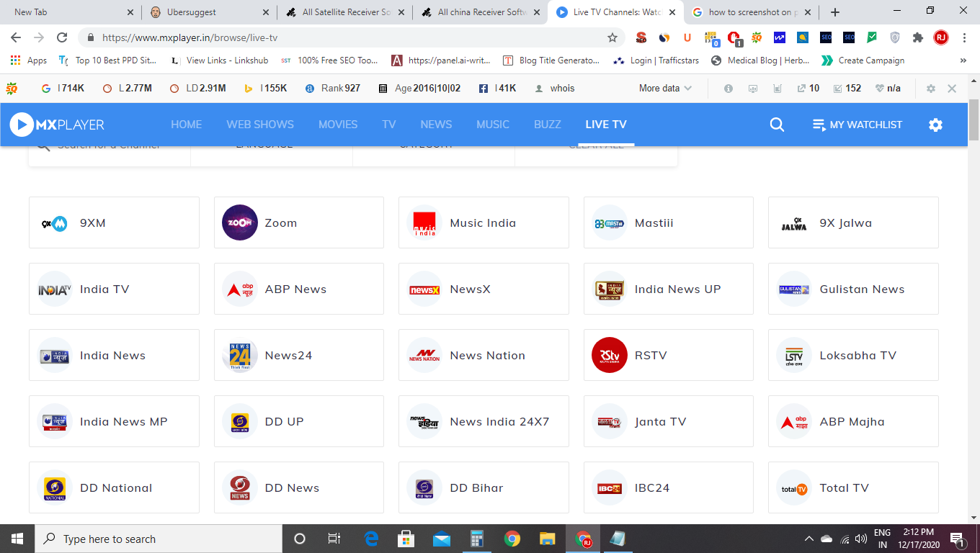Open the taskbar volume control
The width and height of the screenshot is (980, 553).
(860, 539)
